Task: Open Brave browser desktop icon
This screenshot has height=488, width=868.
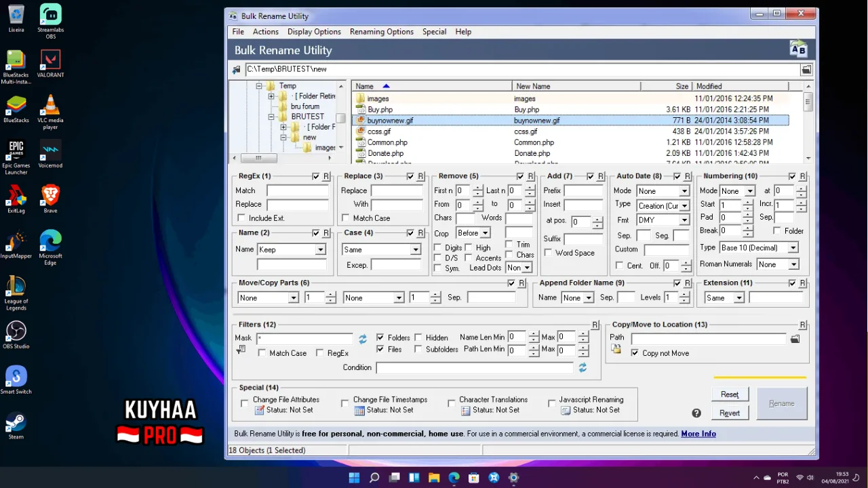Action: [50, 199]
